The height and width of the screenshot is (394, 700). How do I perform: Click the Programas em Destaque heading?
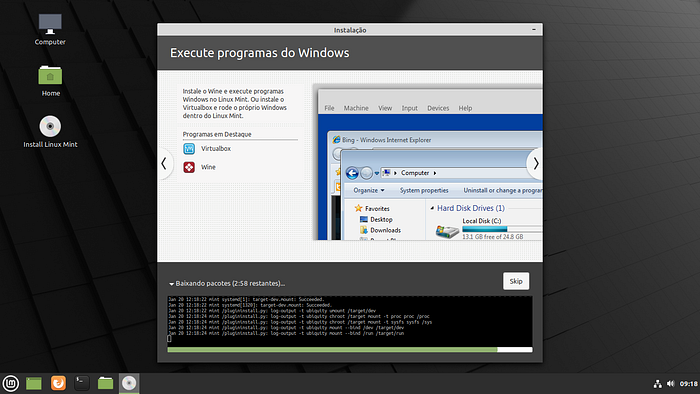(217, 134)
